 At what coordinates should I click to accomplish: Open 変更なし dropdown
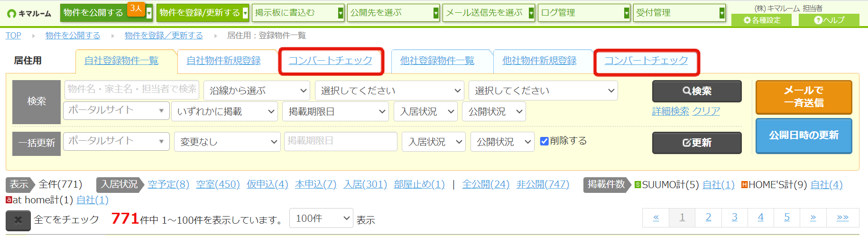[227, 142]
